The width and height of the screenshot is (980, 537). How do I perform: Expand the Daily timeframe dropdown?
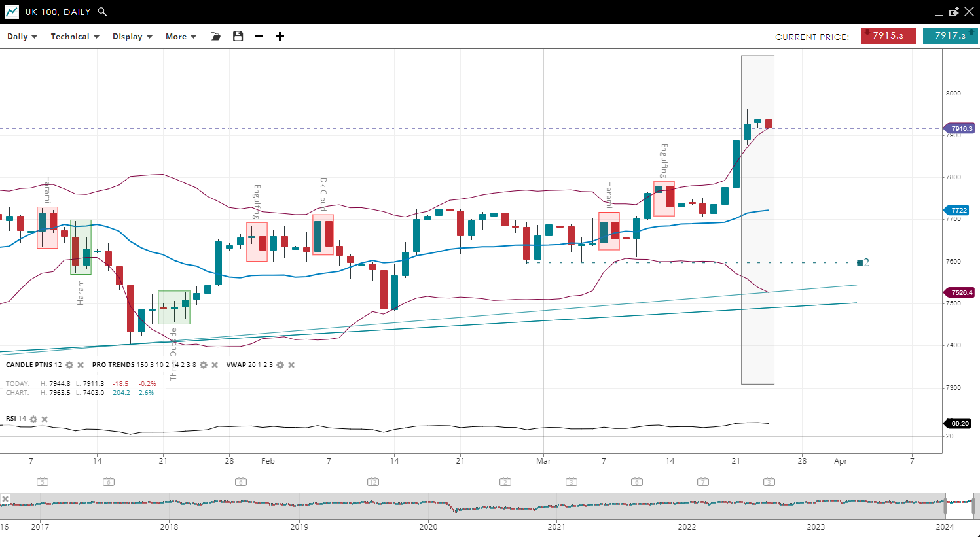[x=22, y=37]
